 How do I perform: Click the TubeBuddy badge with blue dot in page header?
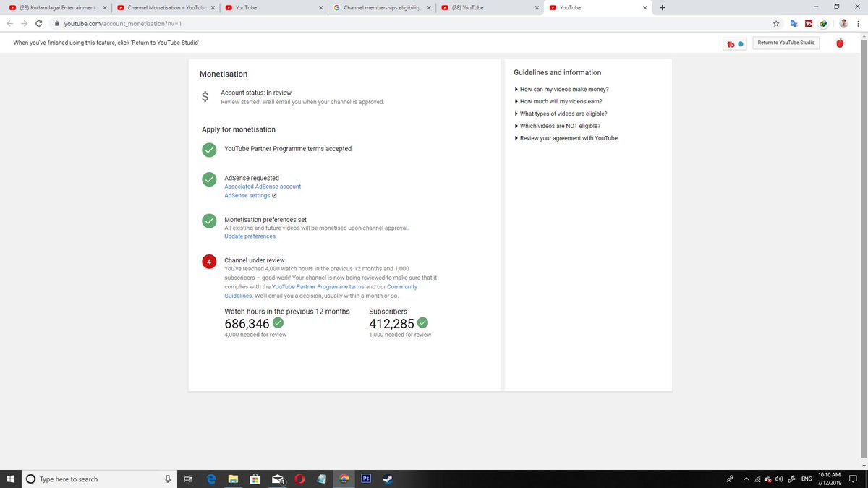coord(735,44)
